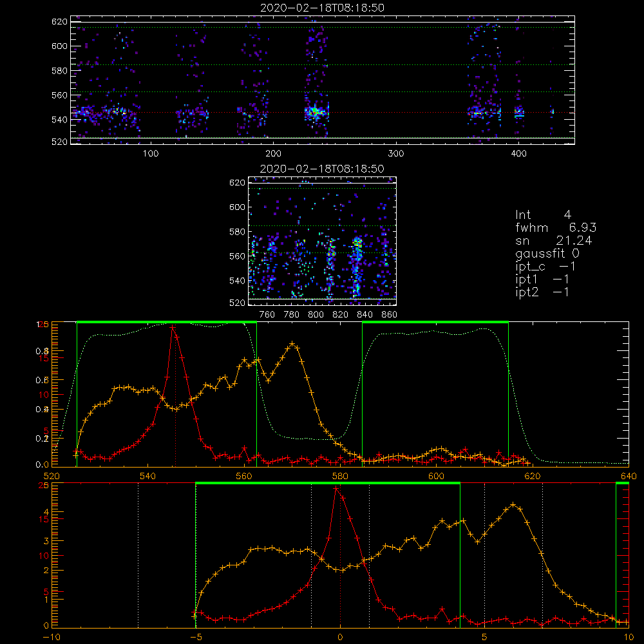
Task: Click the x-axis label 800 of the middle image
Action: [x=316, y=315]
